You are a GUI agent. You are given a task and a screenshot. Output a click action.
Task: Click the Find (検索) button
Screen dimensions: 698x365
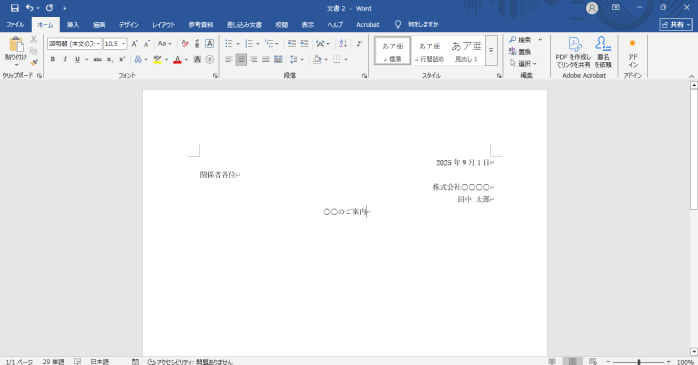[520, 40]
